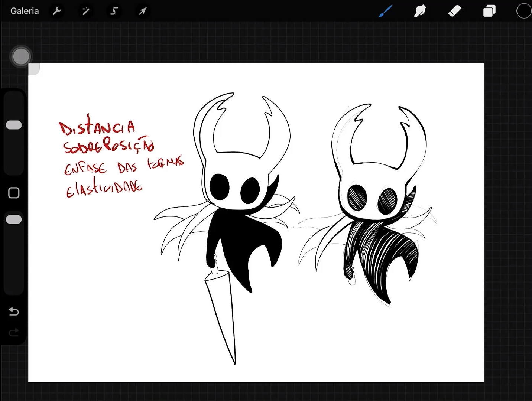This screenshot has height=401, width=532.
Task: Open the Actions wrench menu
Action: [57, 11]
